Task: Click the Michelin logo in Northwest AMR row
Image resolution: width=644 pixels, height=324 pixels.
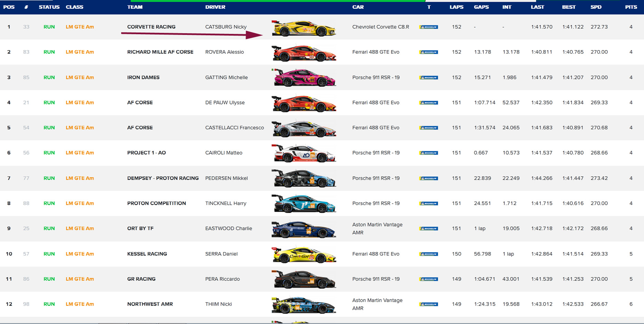Action: (428, 304)
